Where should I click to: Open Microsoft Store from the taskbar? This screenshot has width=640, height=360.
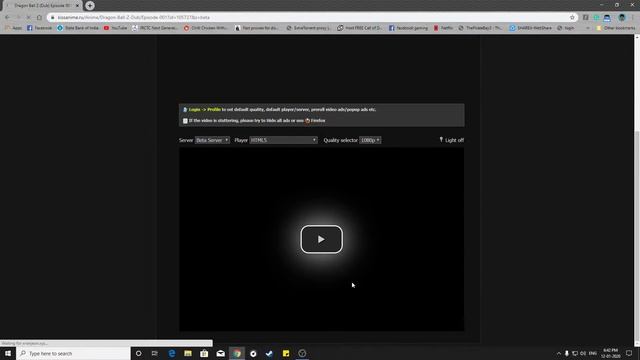pos(204,353)
